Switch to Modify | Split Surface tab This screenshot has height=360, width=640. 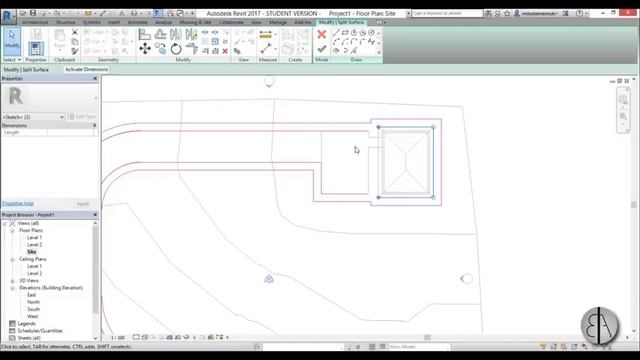pos(342,22)
